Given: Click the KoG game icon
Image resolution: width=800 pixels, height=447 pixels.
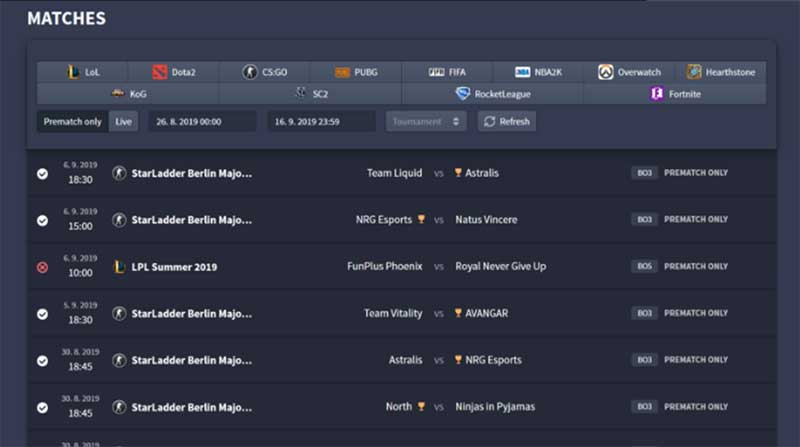Looking at the screenshot, I should click(x=118, y=93).
